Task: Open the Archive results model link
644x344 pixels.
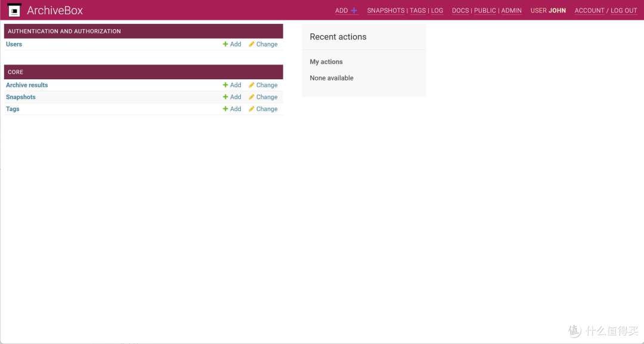Action: 27,85
